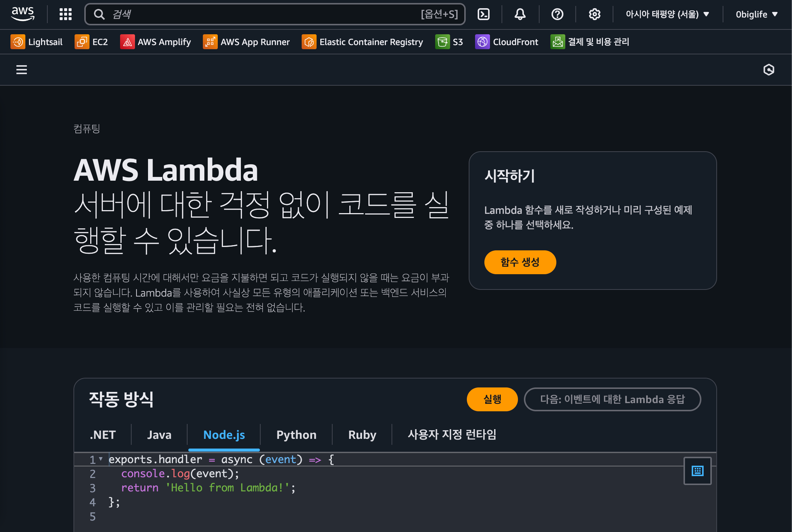Click the AWS App Runner icon
792x532 pixels.
pyautogui.click(x=210, y=42)
